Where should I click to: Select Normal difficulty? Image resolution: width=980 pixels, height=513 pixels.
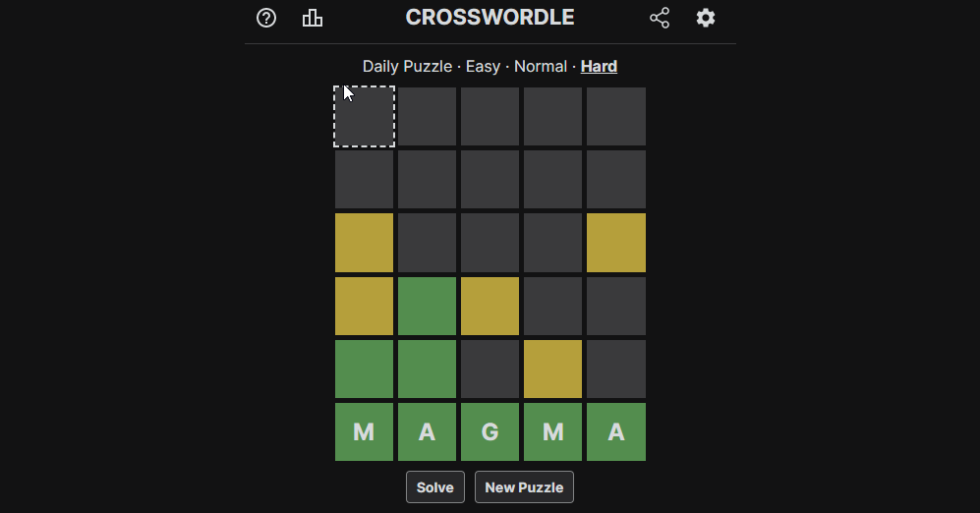pyautogui.click(x=541, y=67)
